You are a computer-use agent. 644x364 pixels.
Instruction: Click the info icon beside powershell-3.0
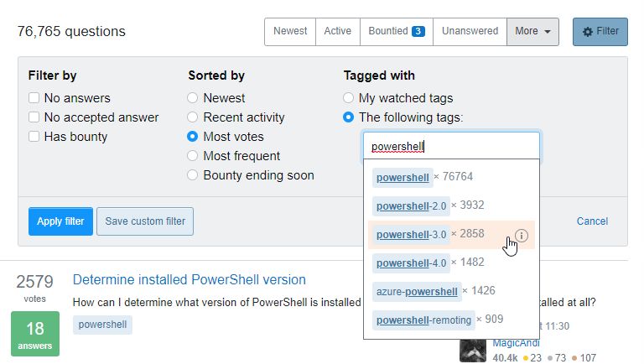522,236
